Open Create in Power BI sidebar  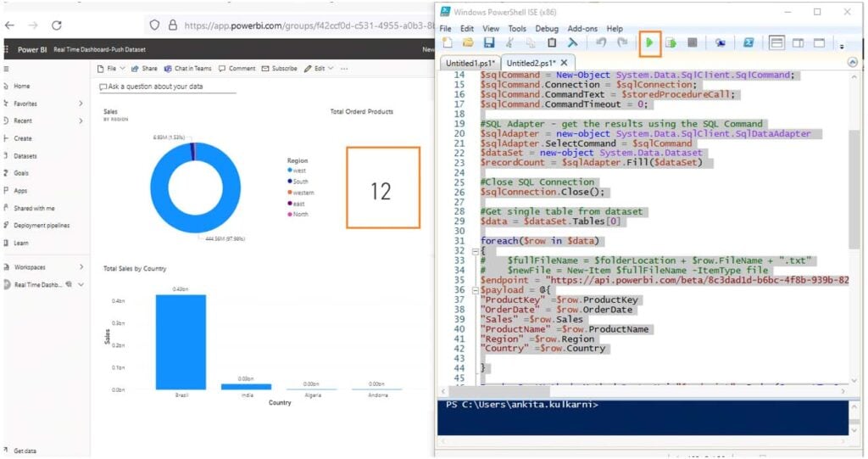23,138
